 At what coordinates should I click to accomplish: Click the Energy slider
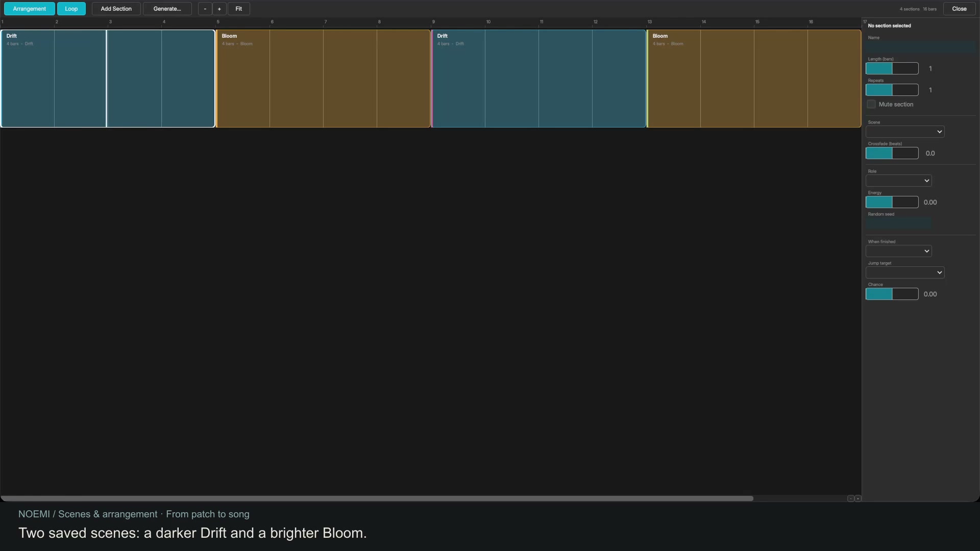892,202
